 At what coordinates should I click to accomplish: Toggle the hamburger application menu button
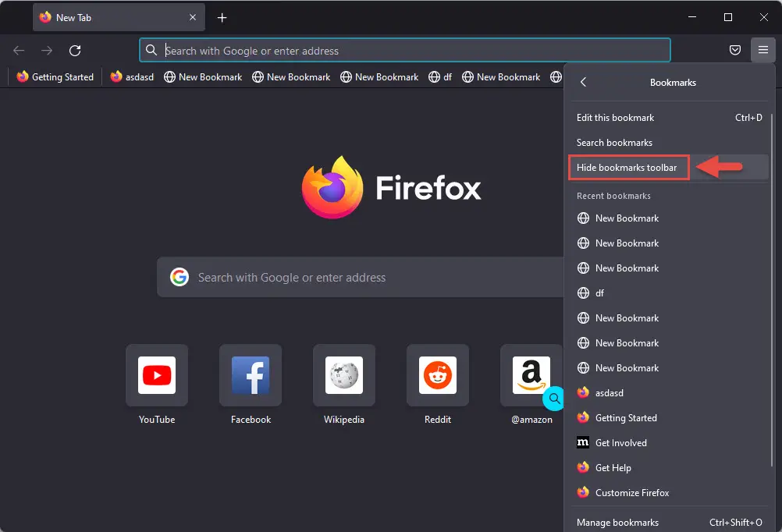tap(762, 50)
